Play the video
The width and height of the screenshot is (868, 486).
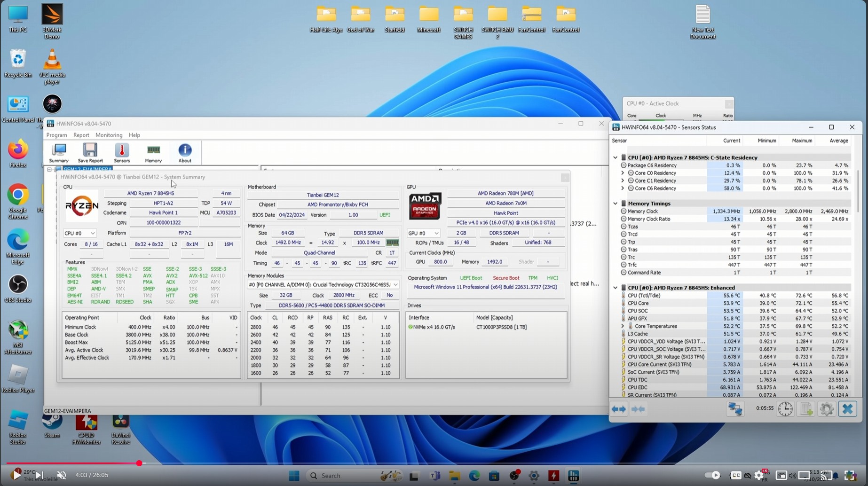point(16,475)
